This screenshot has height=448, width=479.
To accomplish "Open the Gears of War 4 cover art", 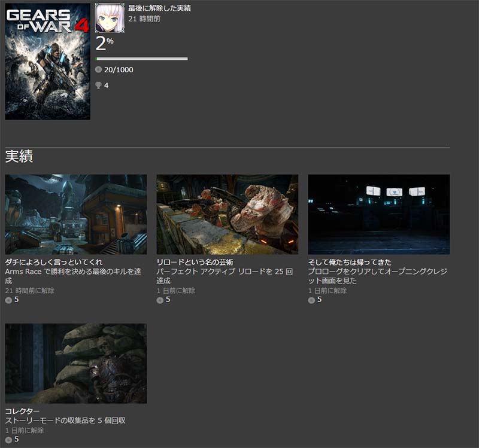I will point(48,62).
